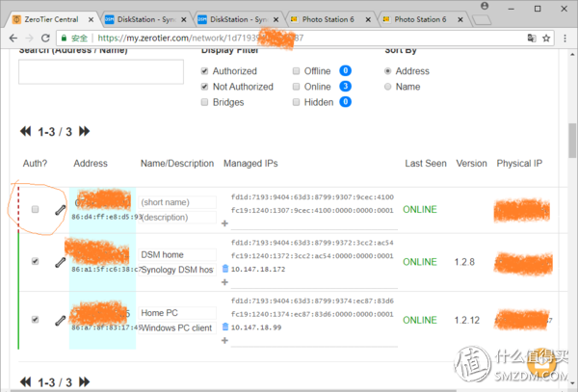Screen dimensions: 578x392
Task: Click the Managed IPs column header
Action: point(250,163)
